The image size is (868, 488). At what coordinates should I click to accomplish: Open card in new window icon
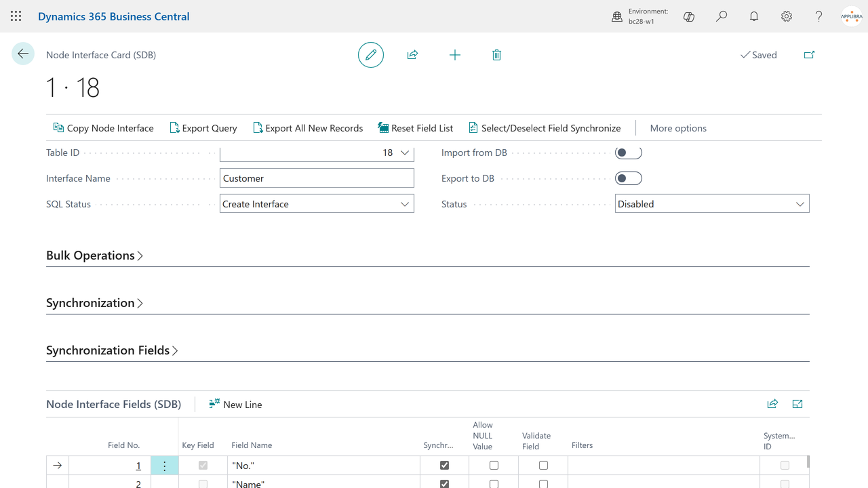click(809, 55)
